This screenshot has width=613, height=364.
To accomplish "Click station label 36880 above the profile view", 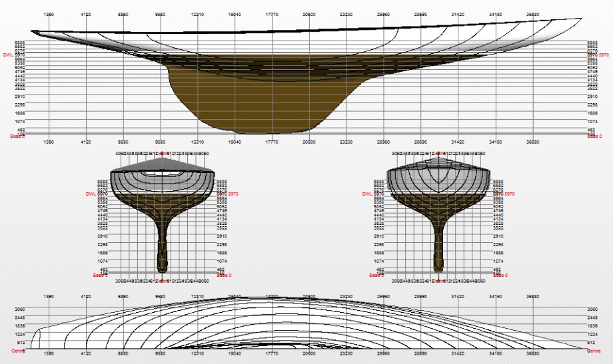I will (532, 13).
